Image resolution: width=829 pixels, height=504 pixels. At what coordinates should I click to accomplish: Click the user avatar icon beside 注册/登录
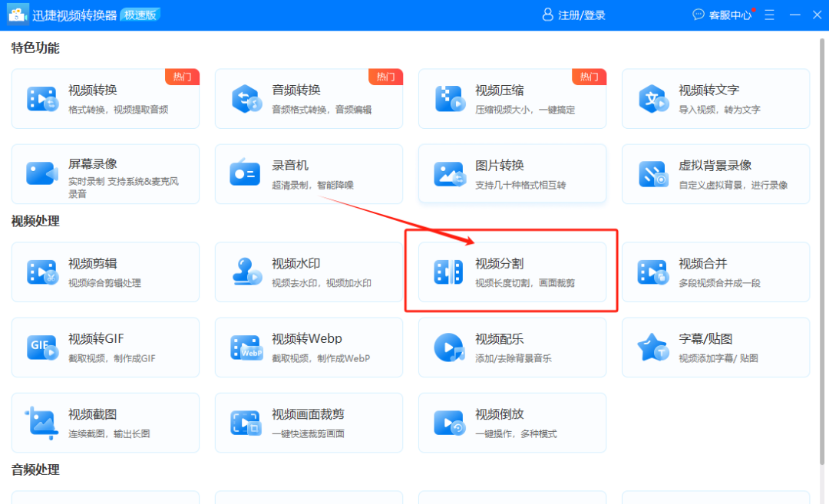pos(548,15)
